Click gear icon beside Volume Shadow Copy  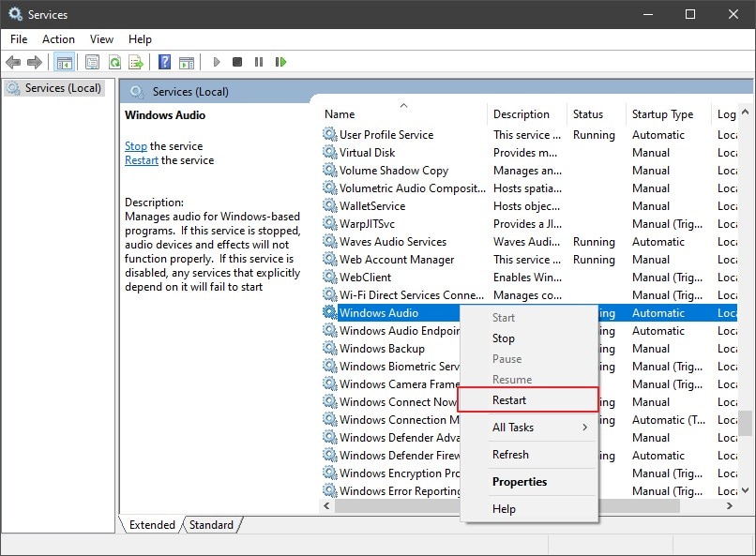tap(330, 170)
